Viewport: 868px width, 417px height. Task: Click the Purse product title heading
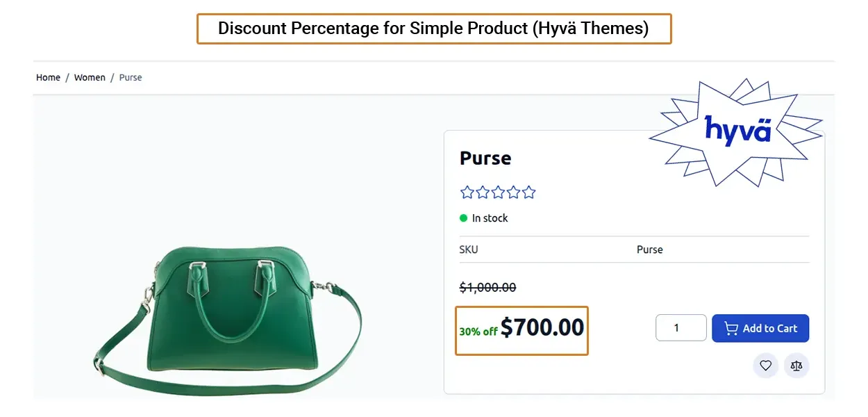click(x=485, y=158)
